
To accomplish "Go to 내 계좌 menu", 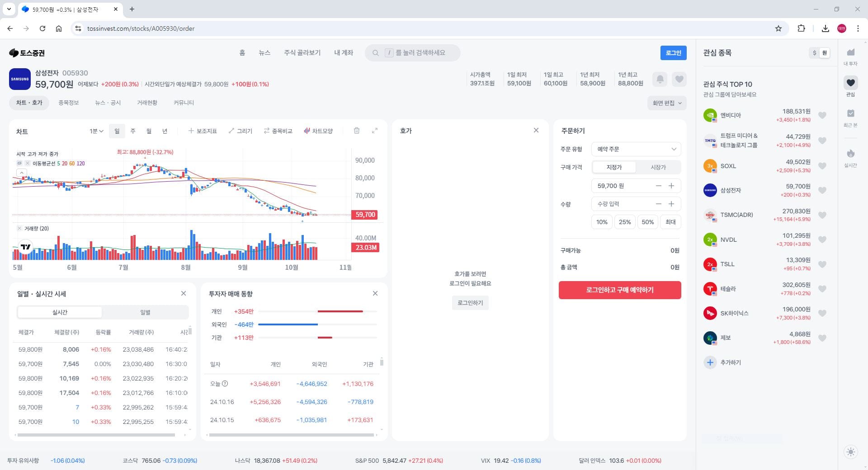I will coord(344,53).
